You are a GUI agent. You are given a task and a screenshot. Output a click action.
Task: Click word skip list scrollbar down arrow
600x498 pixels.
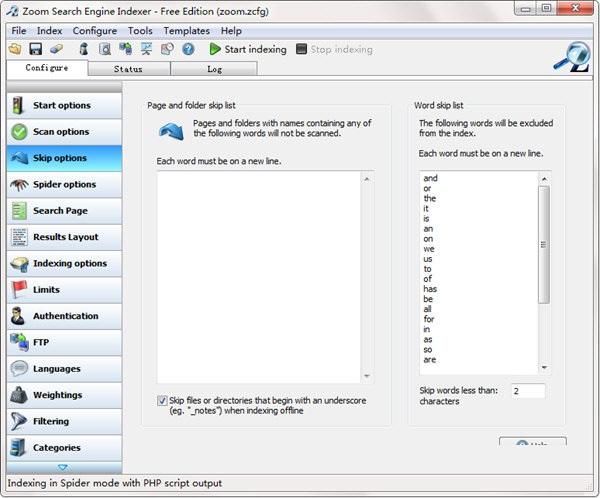pos(544,368)
